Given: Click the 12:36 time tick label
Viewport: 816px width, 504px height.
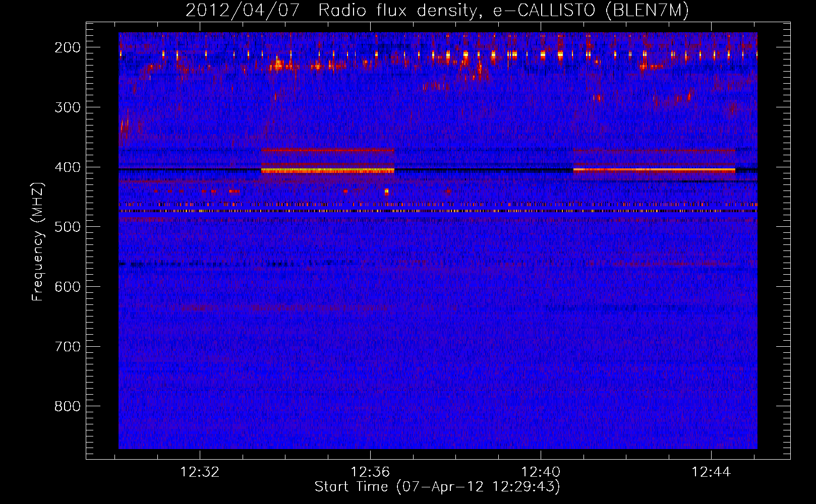Looking at the screenshot, I should (370, 472).
